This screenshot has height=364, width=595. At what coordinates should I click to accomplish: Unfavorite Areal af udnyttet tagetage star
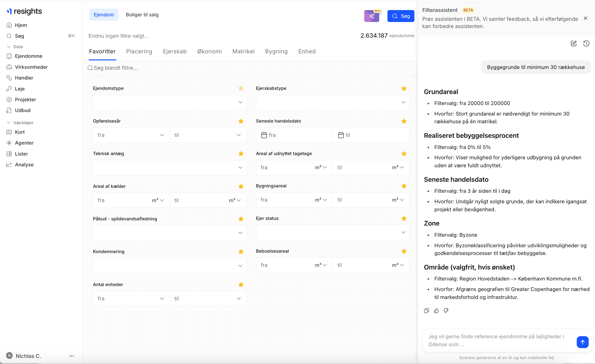point(404,154)
